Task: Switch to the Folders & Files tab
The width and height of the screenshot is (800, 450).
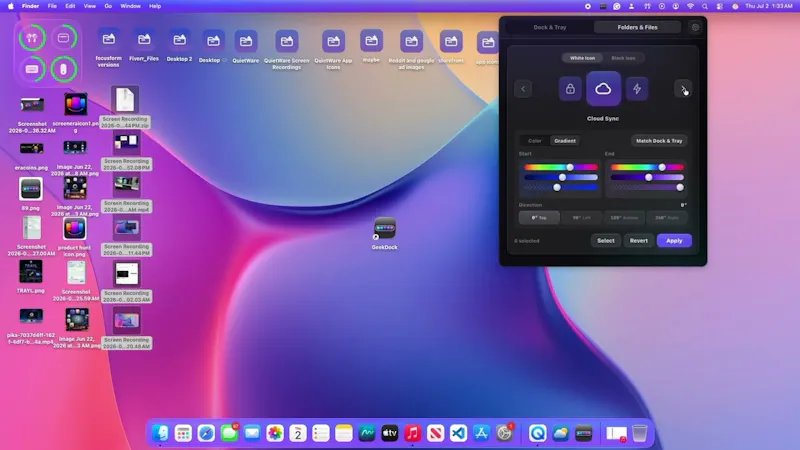Action: [637, 28]
